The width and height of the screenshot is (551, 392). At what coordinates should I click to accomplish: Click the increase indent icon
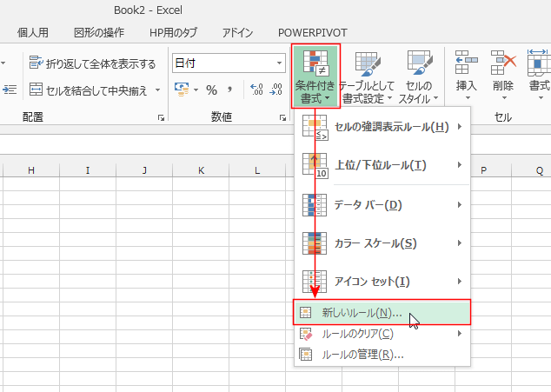tap(10, 90)
